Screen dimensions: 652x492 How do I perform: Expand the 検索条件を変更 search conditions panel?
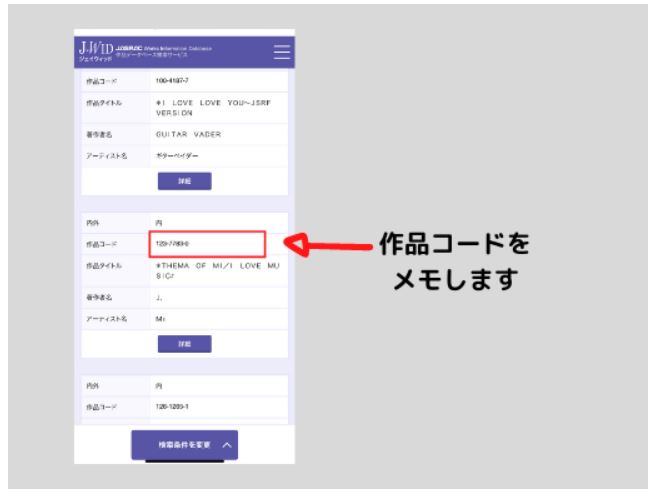click(184, 444)
